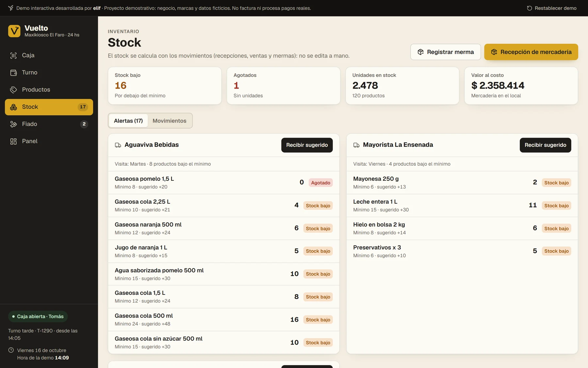Click the truck icon next to Mayorista La Ensenada

356,145
